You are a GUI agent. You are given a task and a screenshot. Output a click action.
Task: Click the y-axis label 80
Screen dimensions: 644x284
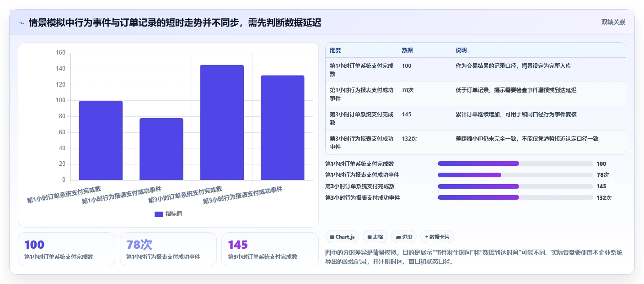point(62,116)
